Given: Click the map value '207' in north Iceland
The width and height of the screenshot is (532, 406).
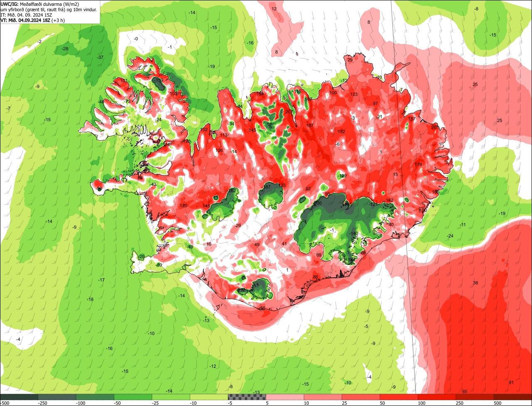Looking at the screenshot, I should tap(289, 112).
